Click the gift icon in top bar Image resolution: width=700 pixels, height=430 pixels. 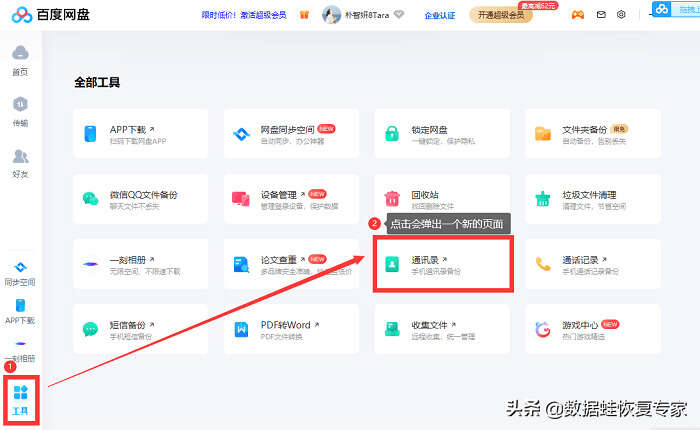click(x=304, y=15)
